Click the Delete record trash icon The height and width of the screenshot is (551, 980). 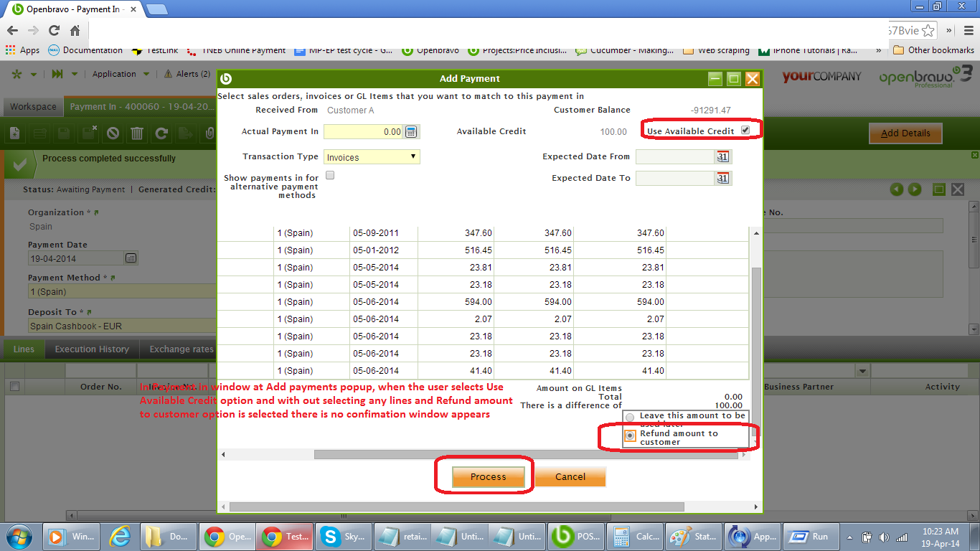[137, 133]
